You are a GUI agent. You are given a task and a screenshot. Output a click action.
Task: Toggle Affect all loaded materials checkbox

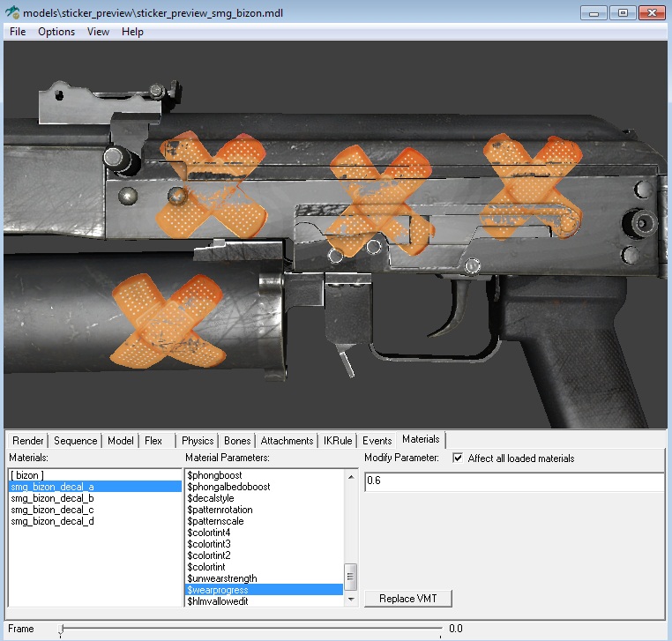tap(458, 458)
